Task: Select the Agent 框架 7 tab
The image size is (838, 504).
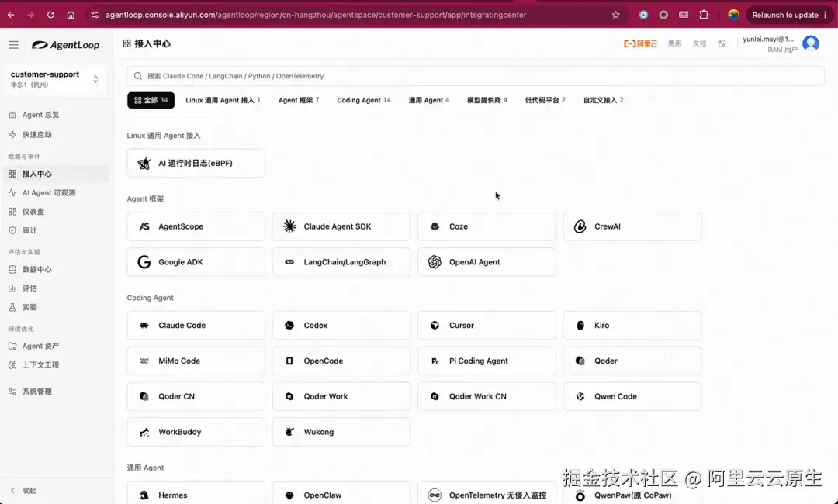Action: 299,100
